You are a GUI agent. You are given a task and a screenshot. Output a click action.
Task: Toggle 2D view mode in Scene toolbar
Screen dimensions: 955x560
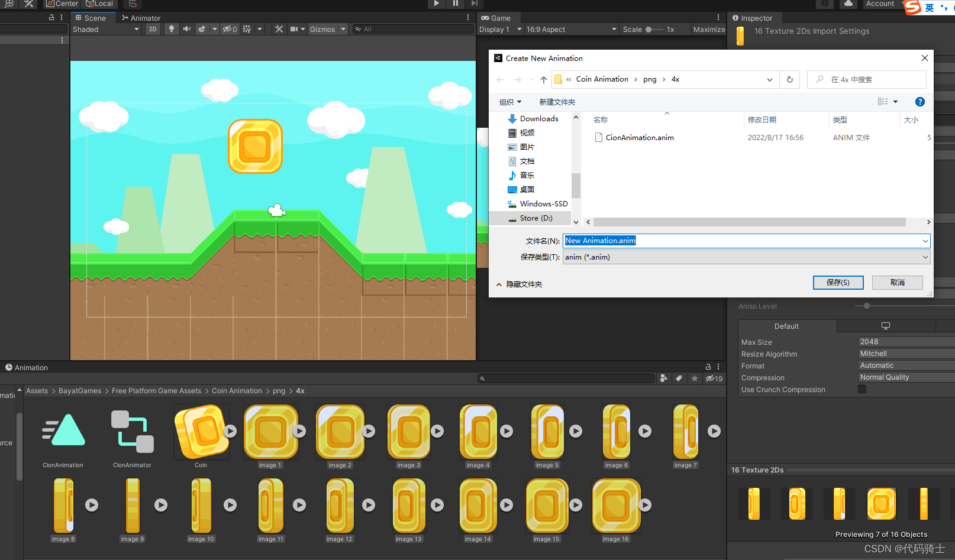pos(153,29)
